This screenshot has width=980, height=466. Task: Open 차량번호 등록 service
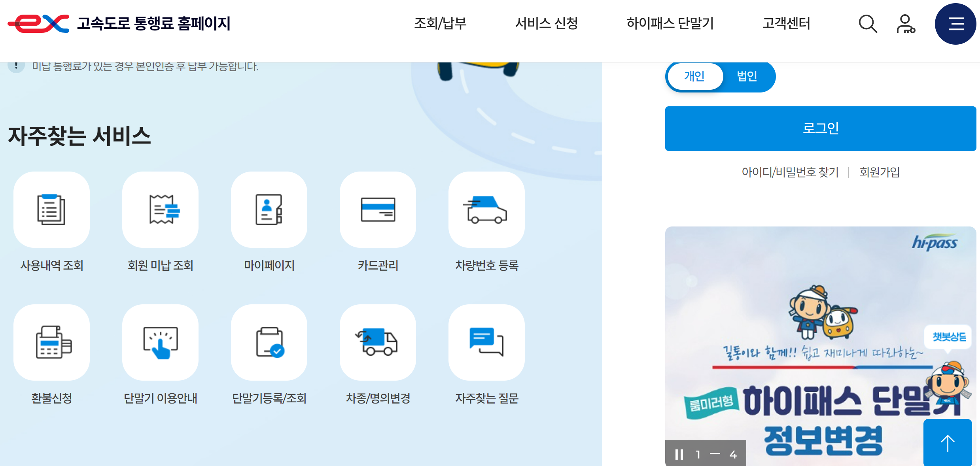tap(486, 209)
